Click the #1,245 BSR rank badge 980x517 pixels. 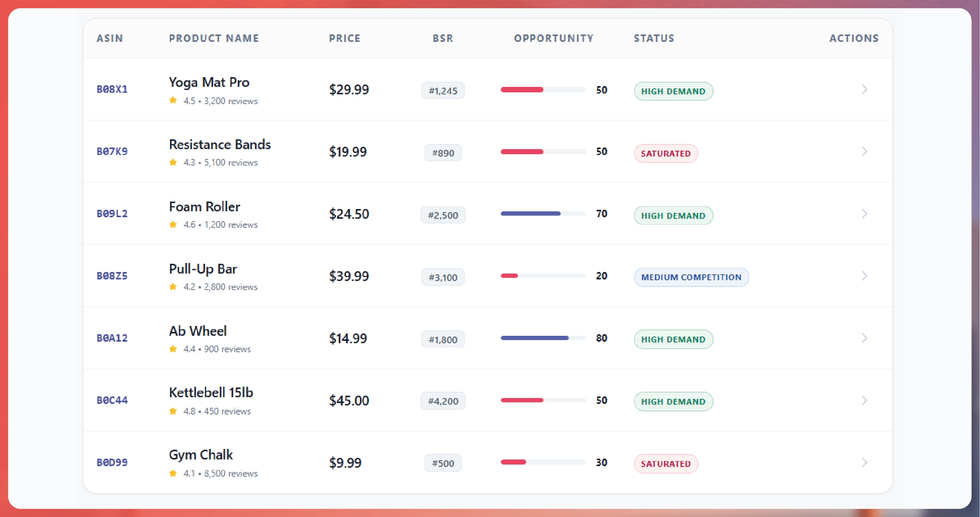click(x=443, y=90)
